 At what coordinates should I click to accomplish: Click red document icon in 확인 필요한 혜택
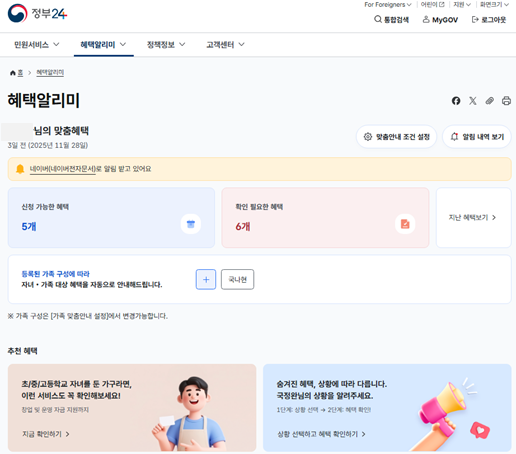[405, 224]
